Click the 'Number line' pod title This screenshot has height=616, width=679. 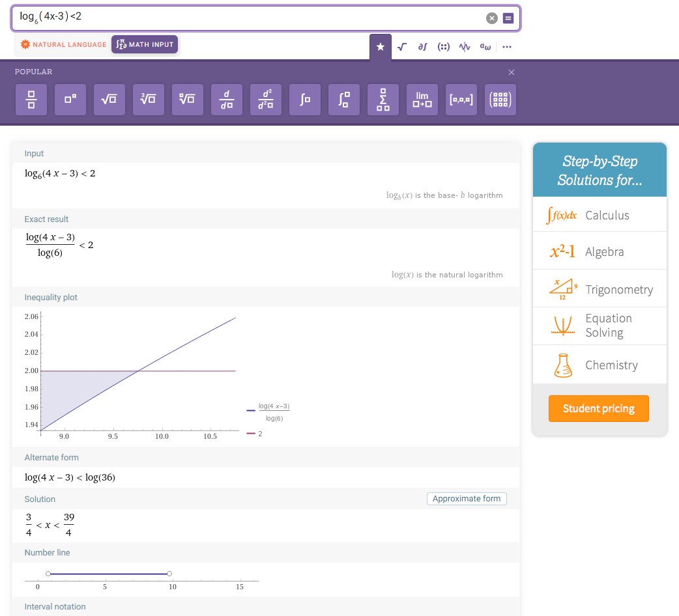click(47, 553)
